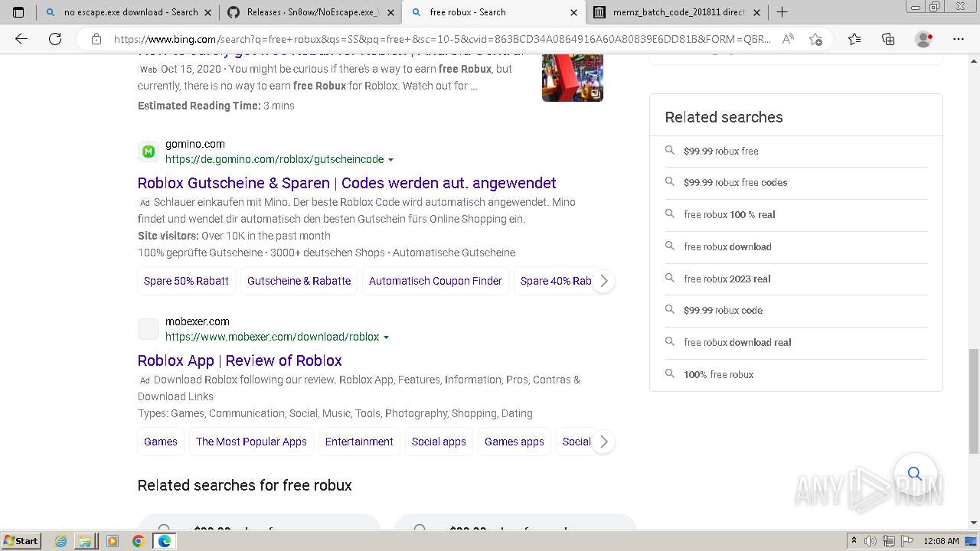
Task: Open the Favorites list
Action: (x=854, y=39)
